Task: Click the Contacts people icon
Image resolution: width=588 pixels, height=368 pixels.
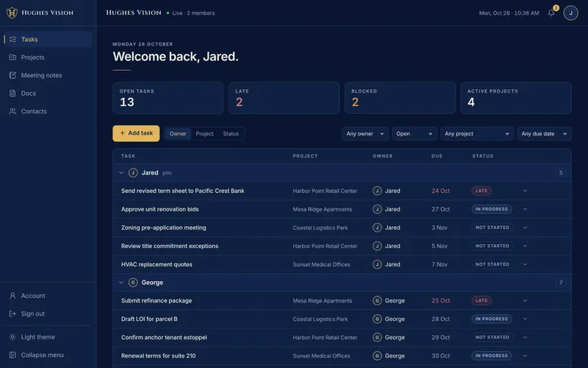Action: click(12, 111)
